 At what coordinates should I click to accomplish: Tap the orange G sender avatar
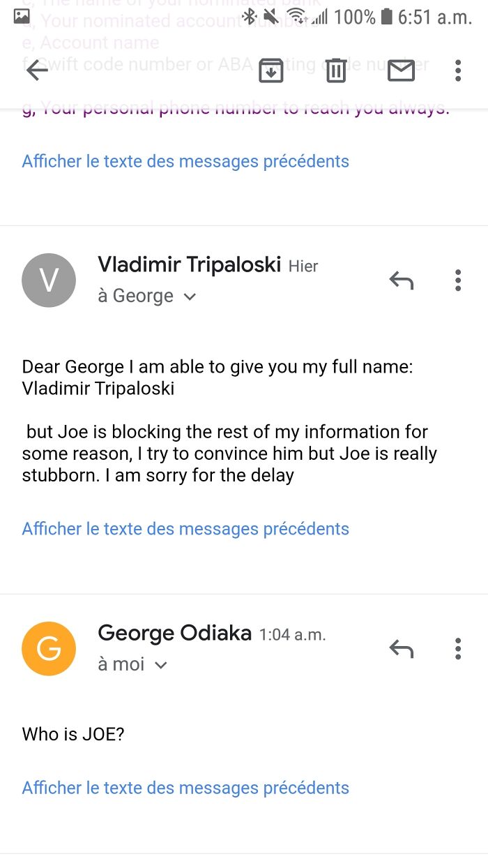pos(49,649)
